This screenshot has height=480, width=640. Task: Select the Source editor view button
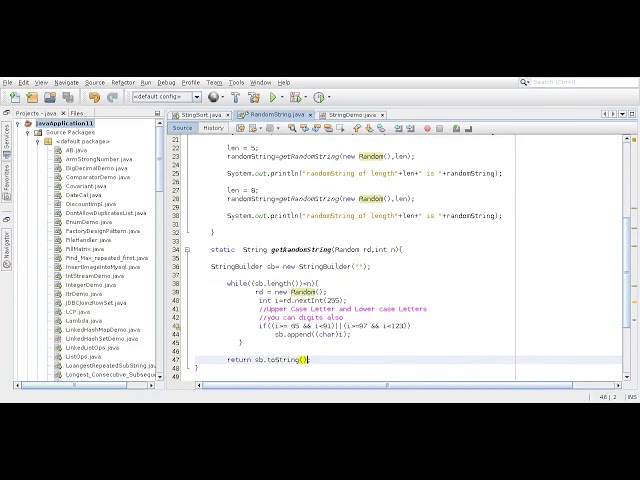(x=182, y=128)
